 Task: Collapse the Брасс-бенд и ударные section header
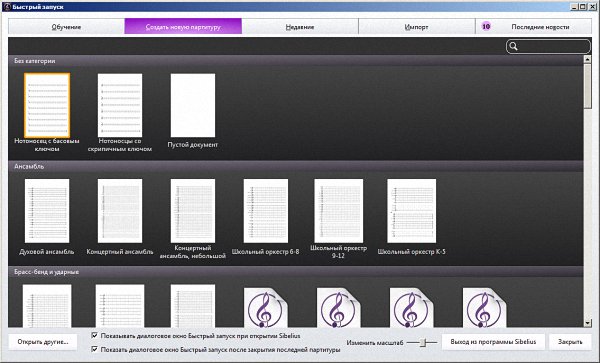(x=295, y=272)
